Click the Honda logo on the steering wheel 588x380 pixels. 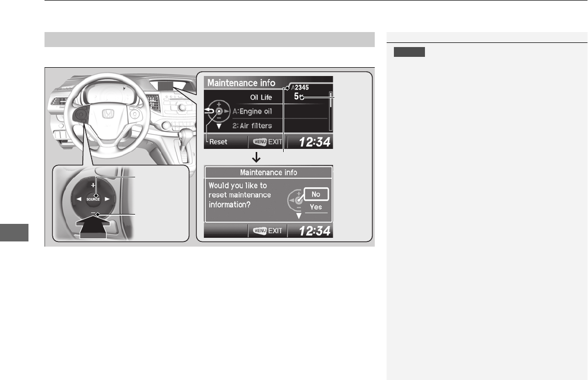tap(108, 114)
